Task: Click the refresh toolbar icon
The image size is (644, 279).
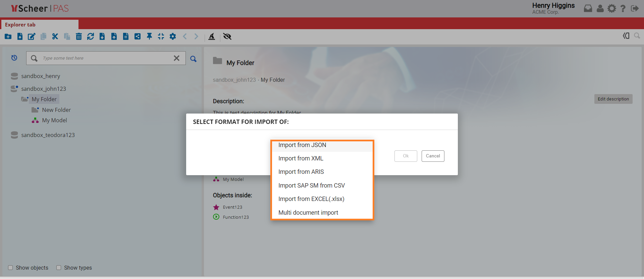Action: pos(91,37)
